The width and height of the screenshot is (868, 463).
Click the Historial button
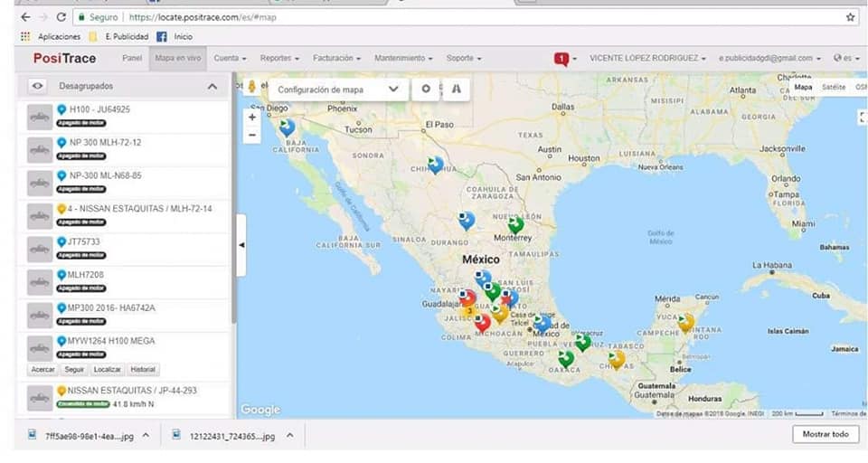coord(143,369)
